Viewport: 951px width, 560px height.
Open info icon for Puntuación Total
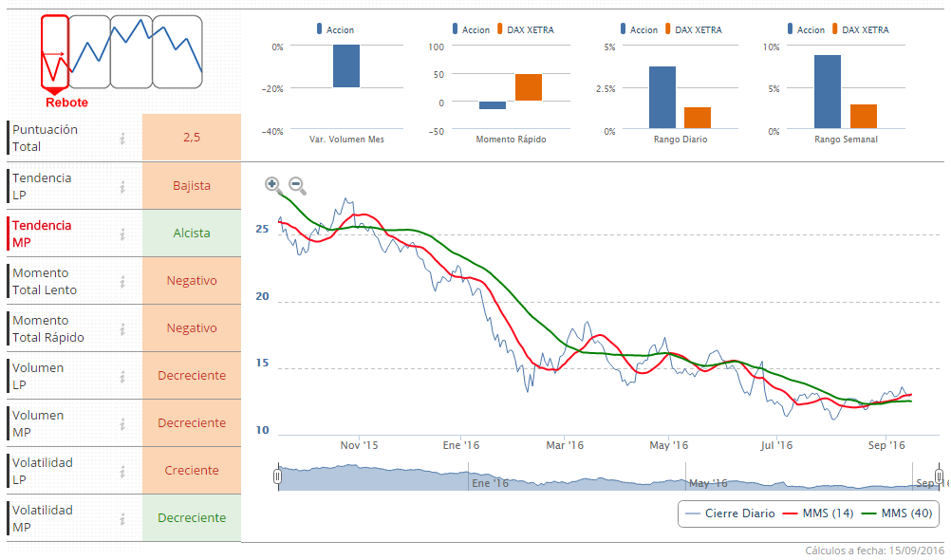122,139
